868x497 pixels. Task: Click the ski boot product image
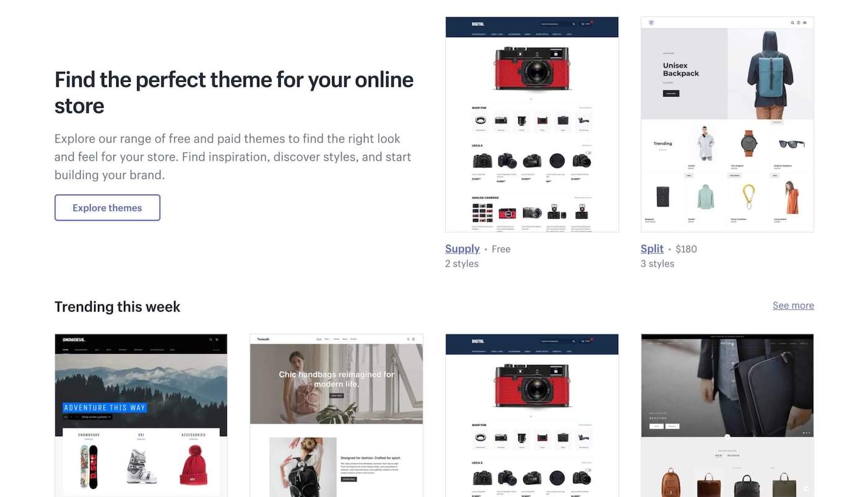tap(141, 466)
